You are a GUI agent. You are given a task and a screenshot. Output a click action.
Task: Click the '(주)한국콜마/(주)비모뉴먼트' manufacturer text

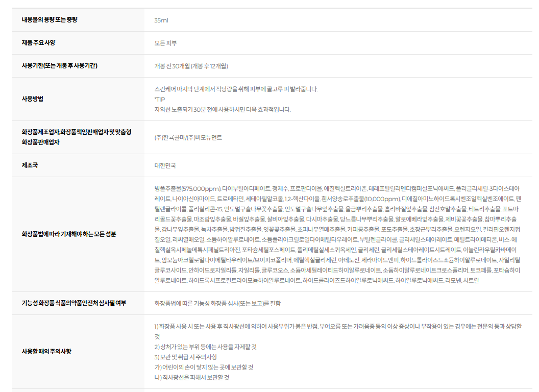point(188,137)
